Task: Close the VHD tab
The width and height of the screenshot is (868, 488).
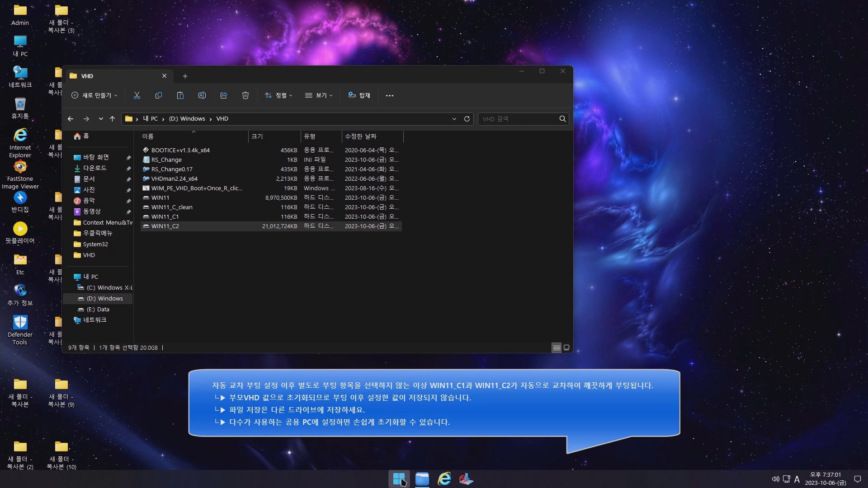Action: click(165, 76)
